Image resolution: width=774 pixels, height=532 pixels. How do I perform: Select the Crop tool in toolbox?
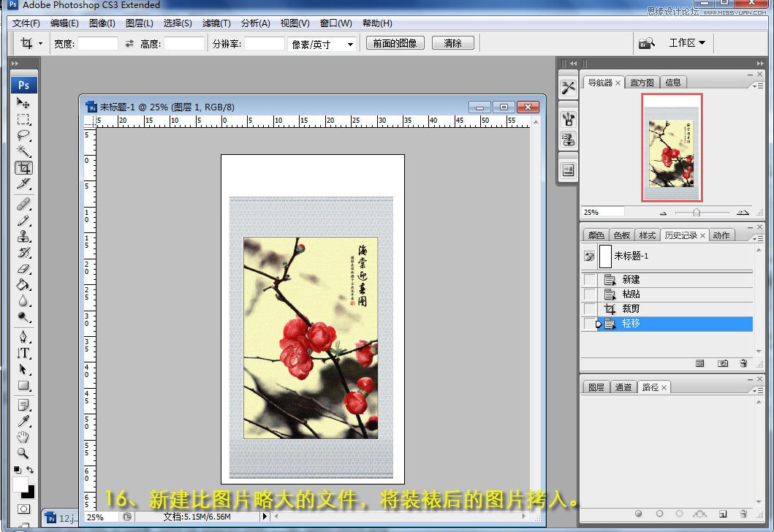23,168
